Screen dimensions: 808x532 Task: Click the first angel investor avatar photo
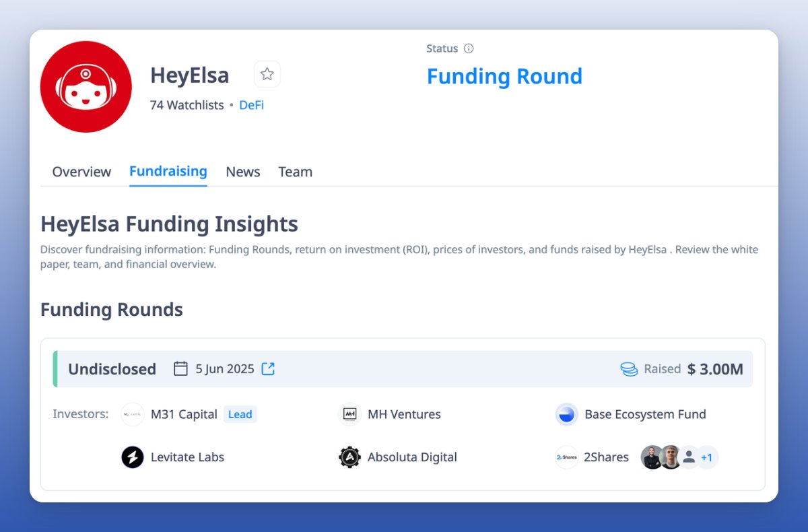coord(651,457)
